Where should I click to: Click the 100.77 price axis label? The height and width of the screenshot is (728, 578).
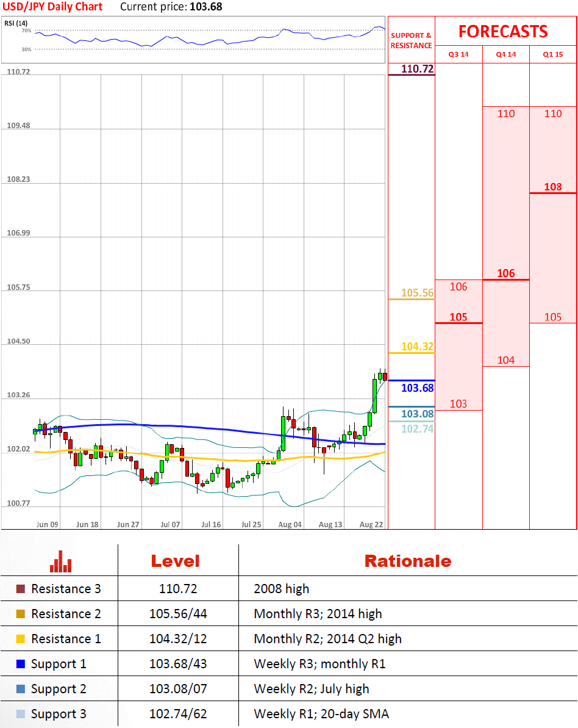click(18, 503)
